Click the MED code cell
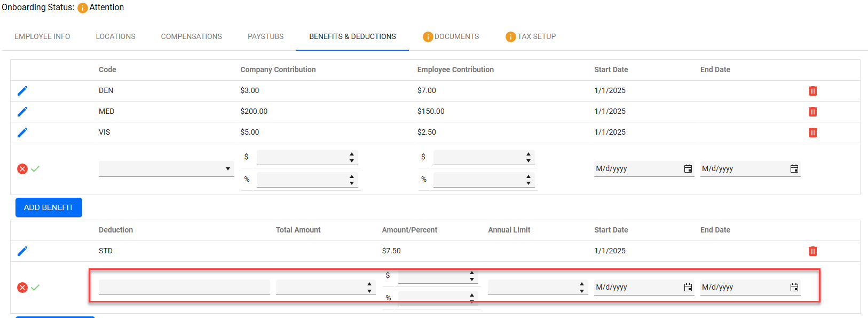Viewport: 868px width, 318px height. click(x=107, y=112)
